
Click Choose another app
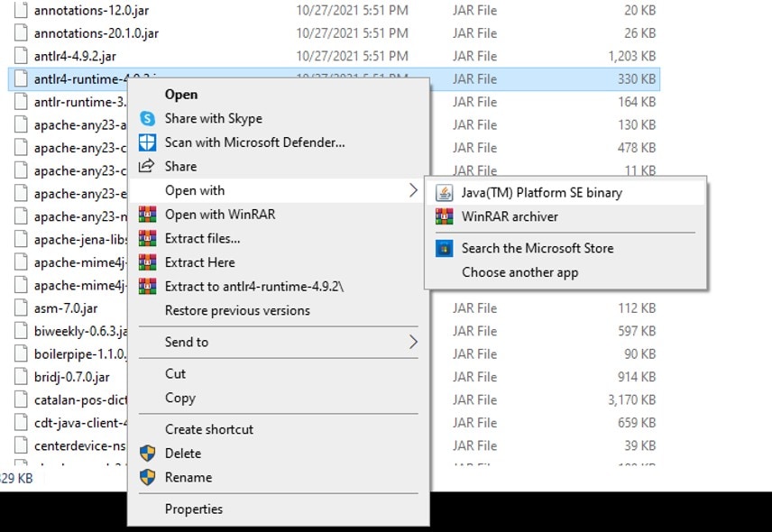[519, 272]
